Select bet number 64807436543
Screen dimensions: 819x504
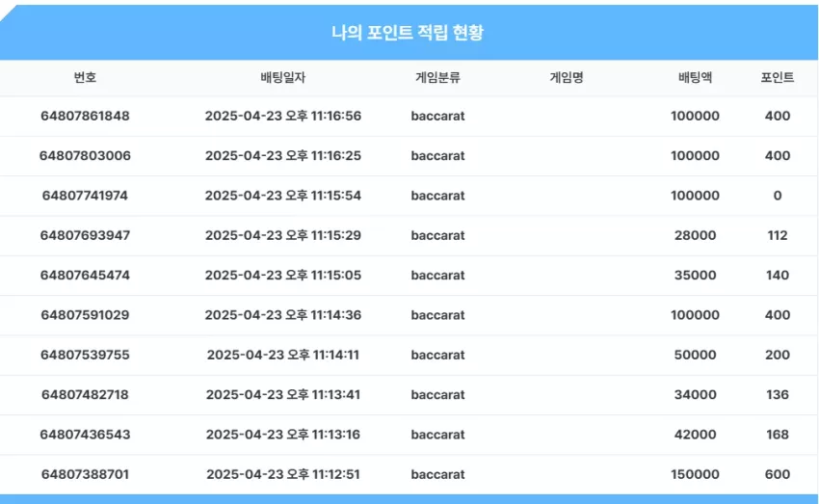pos(85,434)
